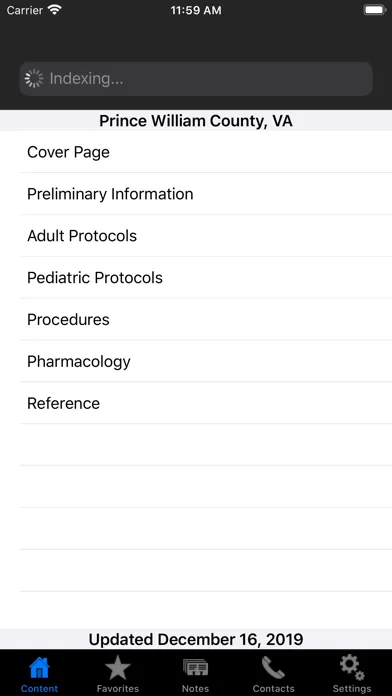Open the Reference row
Screen dimensions: 392x696
click(206, 403)
